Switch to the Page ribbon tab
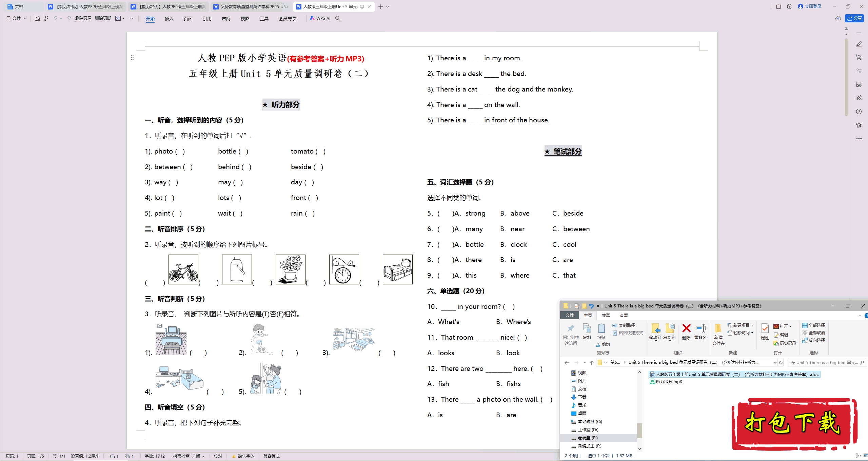This screenshot has width=868, height=461. pos(188,19)
